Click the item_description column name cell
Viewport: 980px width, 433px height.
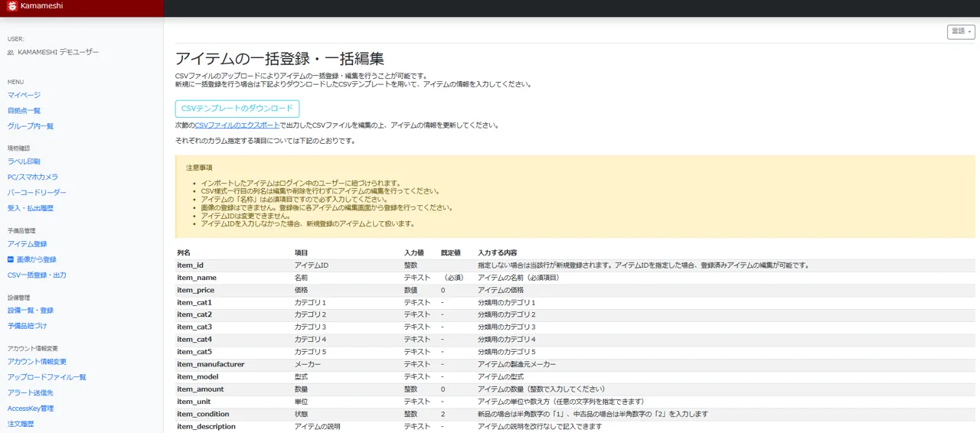(x=206, y=426)
